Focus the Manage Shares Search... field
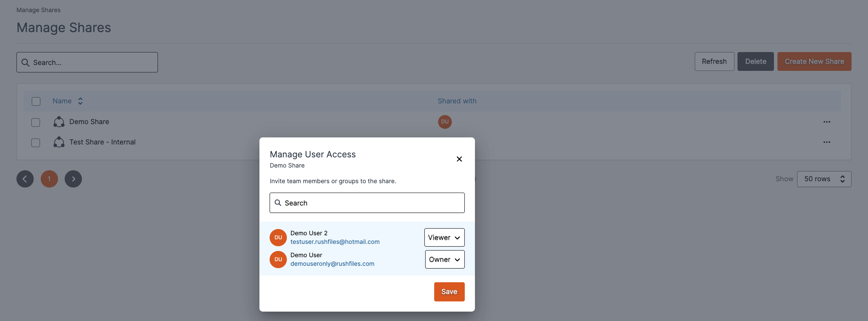The width and height of the screenshot is (868, 321). click(x=87, y=62)
